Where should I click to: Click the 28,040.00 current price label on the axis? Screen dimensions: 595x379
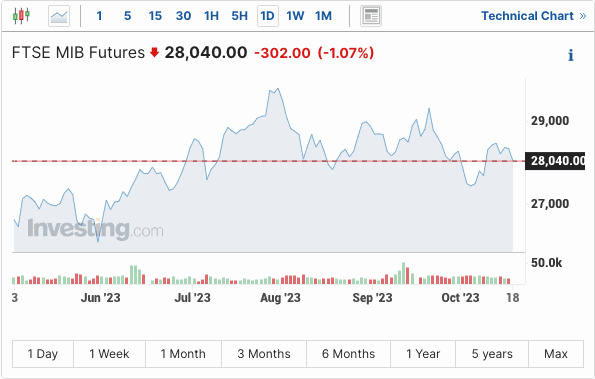tap(555, 161)
